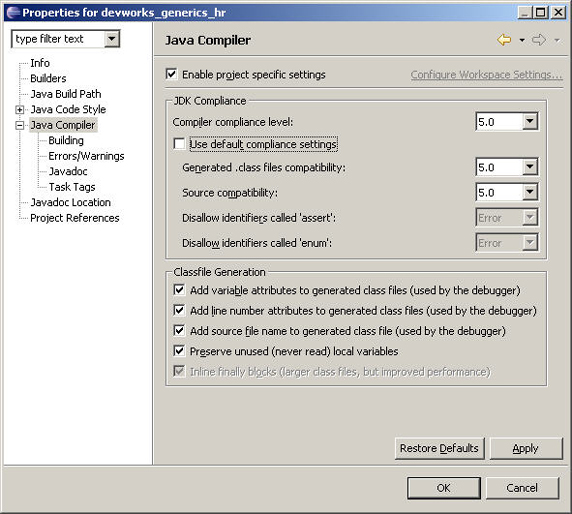Open the Errors/Warnings settings page
The height and width of the screenshot is (514, 572).
coord(86,156)
